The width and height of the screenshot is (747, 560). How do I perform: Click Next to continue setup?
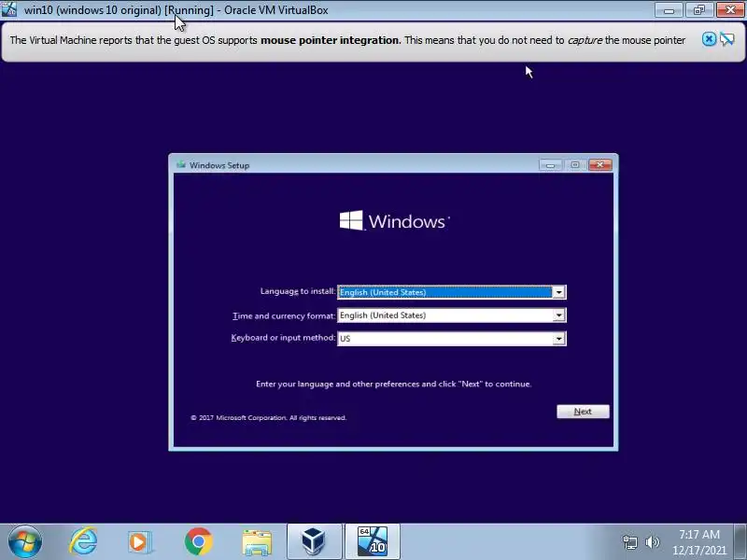583,412
